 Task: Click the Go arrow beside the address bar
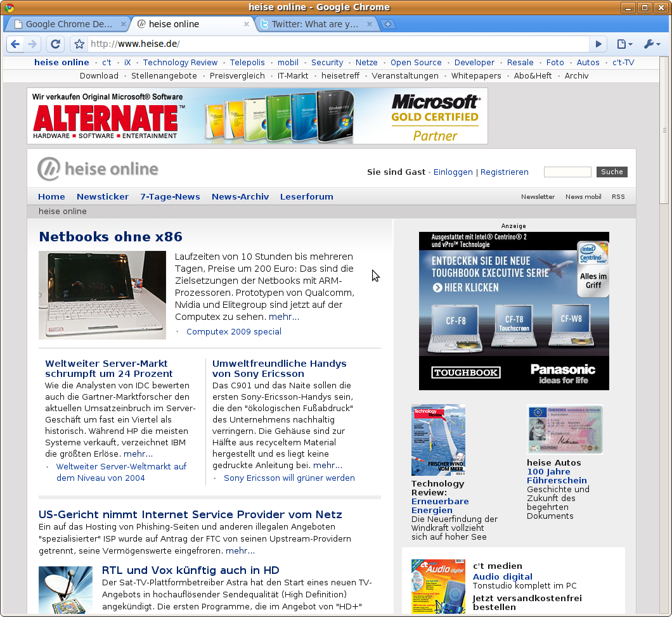pyautogui.click(x=598, y=44)
